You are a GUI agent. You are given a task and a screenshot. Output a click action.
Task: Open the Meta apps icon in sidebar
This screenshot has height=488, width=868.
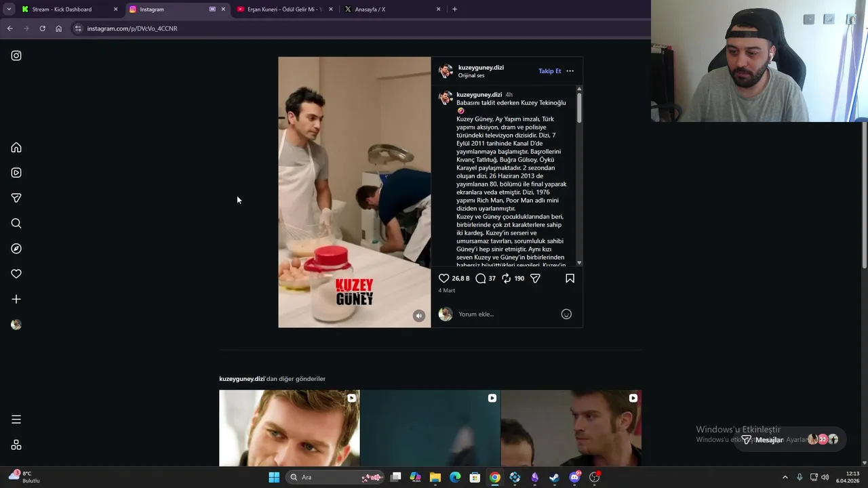(x=16, y=445)
